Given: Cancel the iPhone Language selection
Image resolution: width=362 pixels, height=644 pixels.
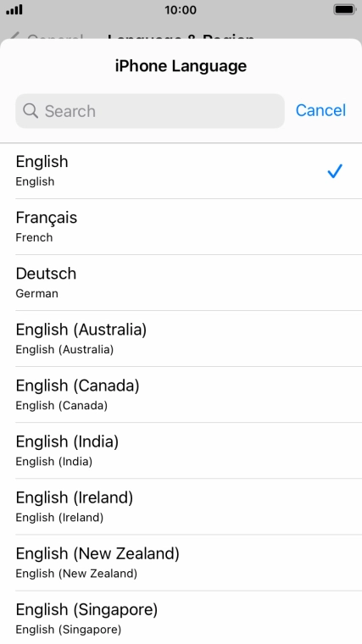Looking at the screenshot, I should pos(321,110).
